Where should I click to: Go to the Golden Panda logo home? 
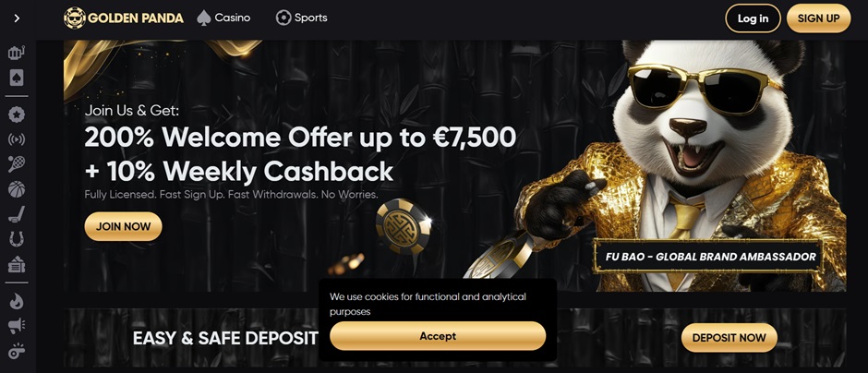pos(124,18)
